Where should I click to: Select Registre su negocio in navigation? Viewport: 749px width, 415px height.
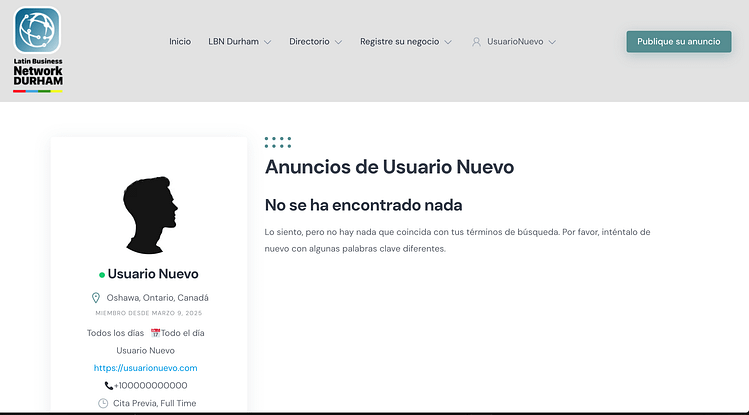click(399, 42)
